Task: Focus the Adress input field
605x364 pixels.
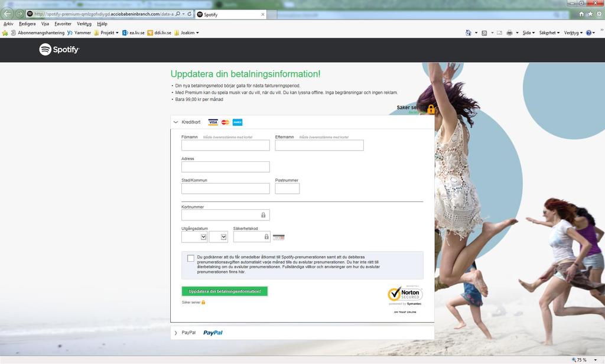Action: tap(225, 167)
